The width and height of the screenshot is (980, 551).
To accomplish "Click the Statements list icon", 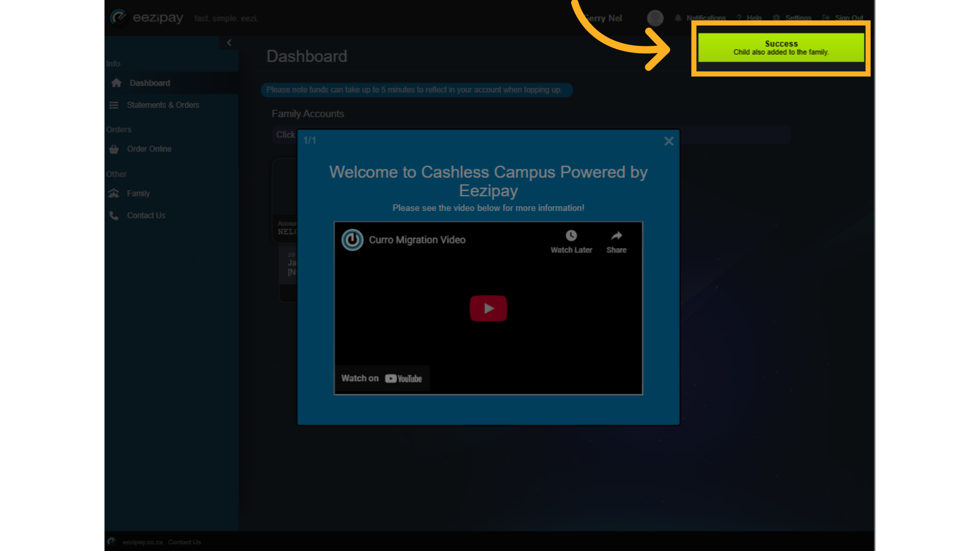I will coord(114,105).
